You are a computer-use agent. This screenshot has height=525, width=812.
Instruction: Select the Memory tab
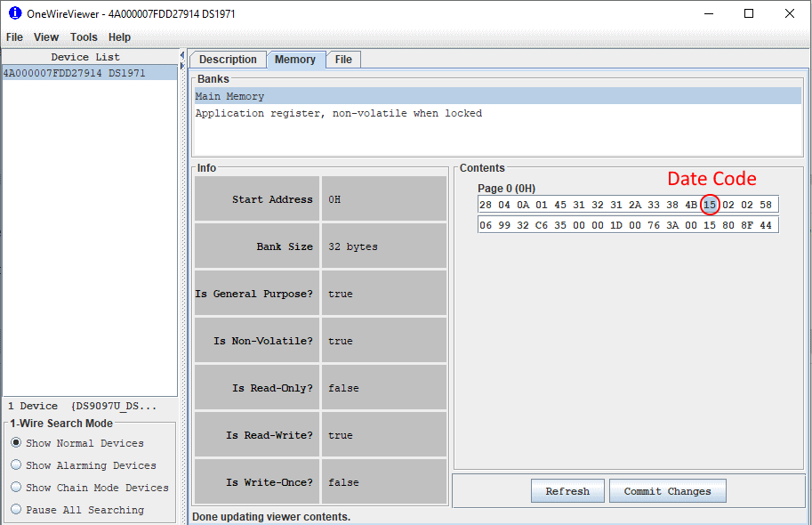coord(295,60)
